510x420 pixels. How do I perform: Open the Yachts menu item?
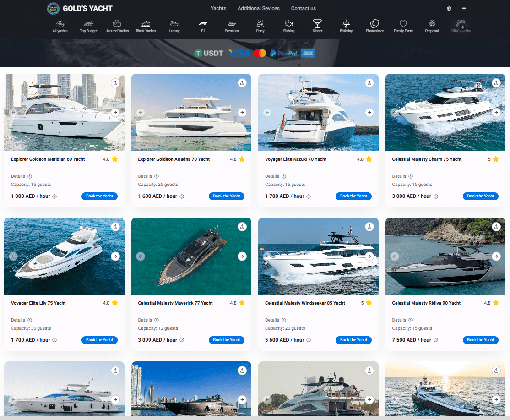pyautogui.click(x=218, y=8)
